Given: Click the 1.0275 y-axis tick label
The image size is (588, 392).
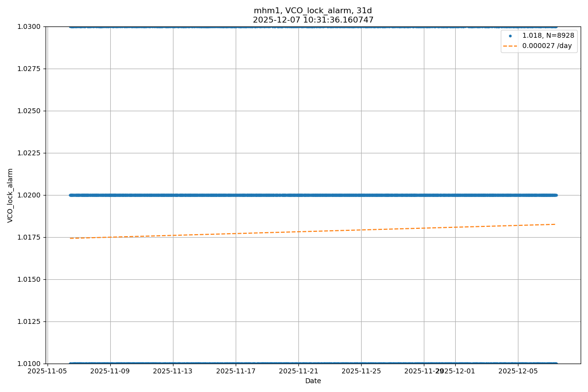Looking at the screenshot, I should point(30,69).
